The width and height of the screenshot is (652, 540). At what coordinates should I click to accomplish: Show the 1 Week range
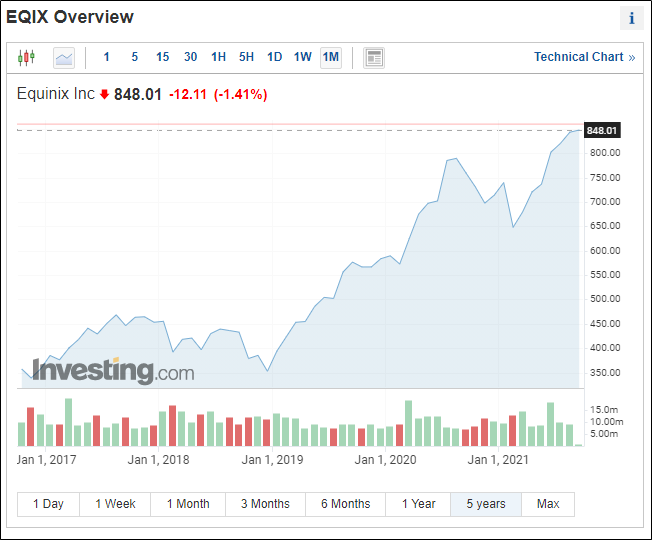[115, 504]
